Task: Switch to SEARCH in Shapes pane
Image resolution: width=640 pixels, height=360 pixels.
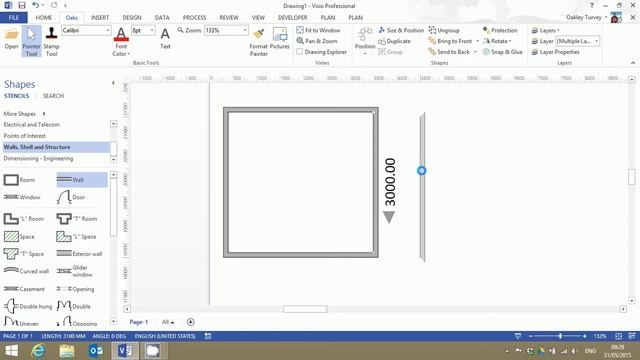Action: coord(53,96)
